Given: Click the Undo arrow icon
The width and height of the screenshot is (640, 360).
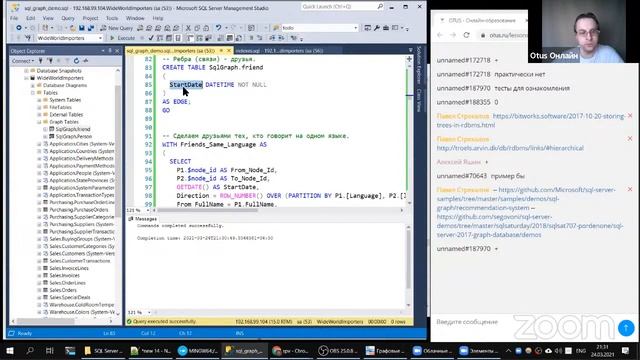Looking at the screenshot, I should pyautogui.click(x=218, y=28).
